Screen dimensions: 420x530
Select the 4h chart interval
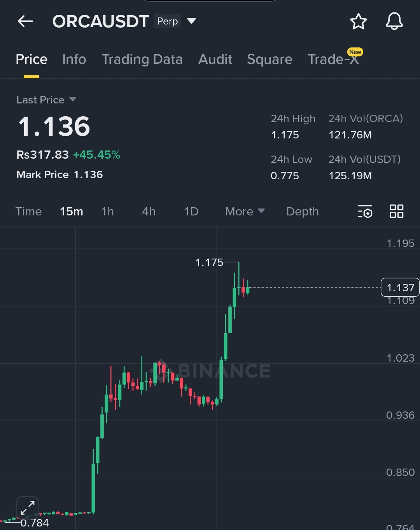point(149,211)
